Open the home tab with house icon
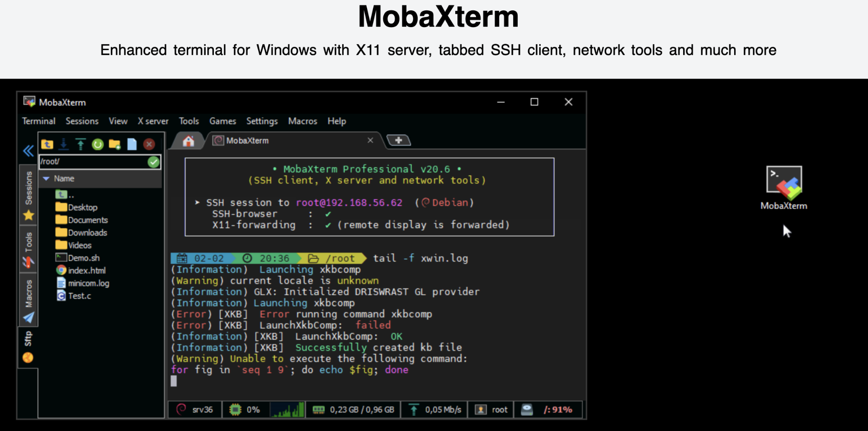Screen dimensions: 868x431 [x=189, y=141]
